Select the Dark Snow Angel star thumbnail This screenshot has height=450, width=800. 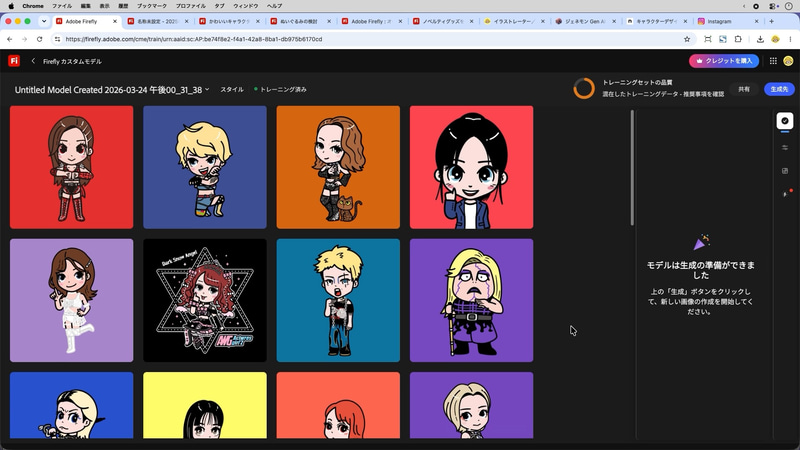click(205, 301)
